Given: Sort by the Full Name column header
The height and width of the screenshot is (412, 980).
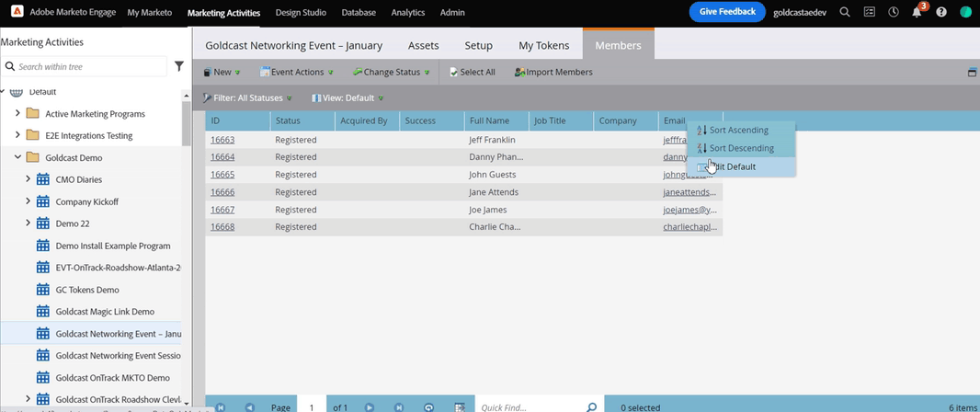Looking at the screenshot, I should (x=496, y=120).
